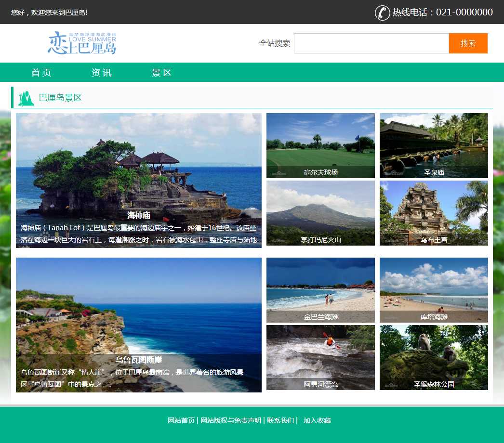Screen dimensions: 504x443
Task: Open the 金巴兰海滩 beach thumbnail
Action: point(320,290)
